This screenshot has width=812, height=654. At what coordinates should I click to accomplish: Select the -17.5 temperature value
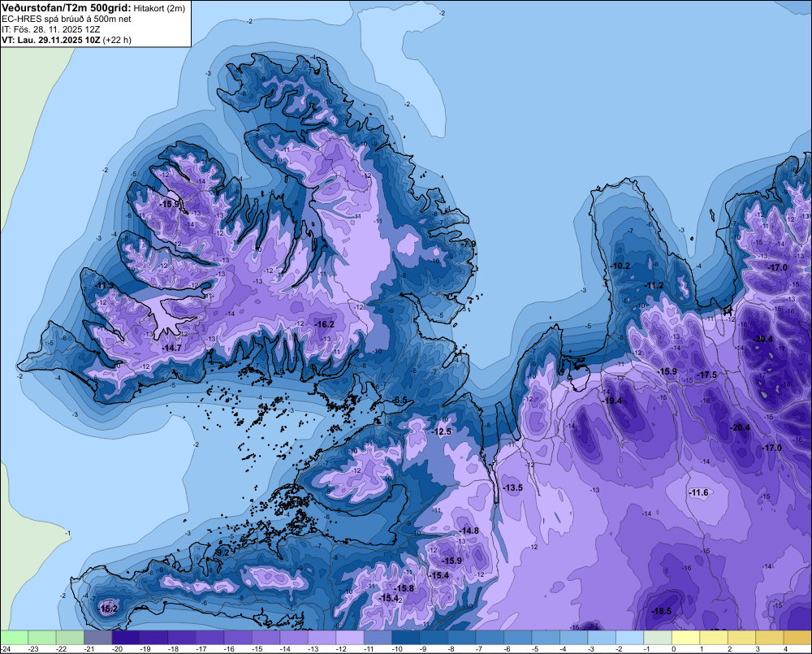pos(707,375)
